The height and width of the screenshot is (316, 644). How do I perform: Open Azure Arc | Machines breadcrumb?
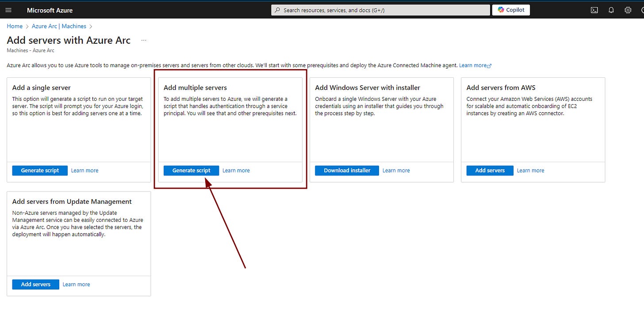tap(59, 26)
